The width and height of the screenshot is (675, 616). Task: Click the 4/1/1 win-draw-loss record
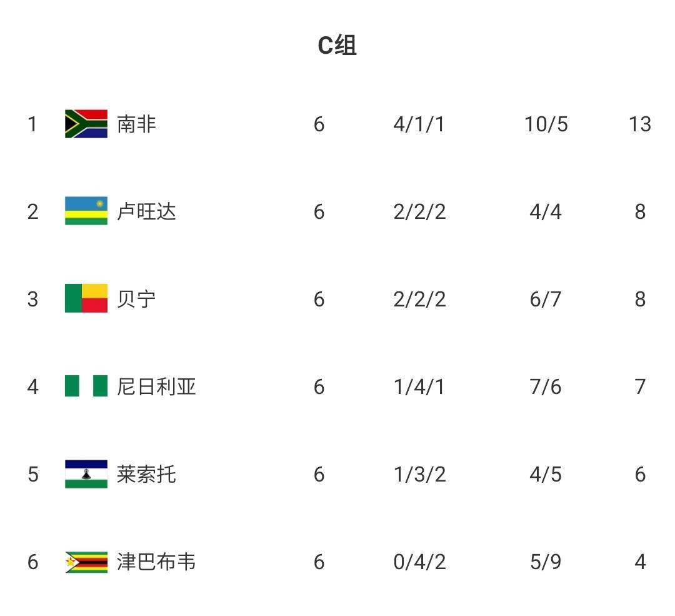[x=419, y=124]
